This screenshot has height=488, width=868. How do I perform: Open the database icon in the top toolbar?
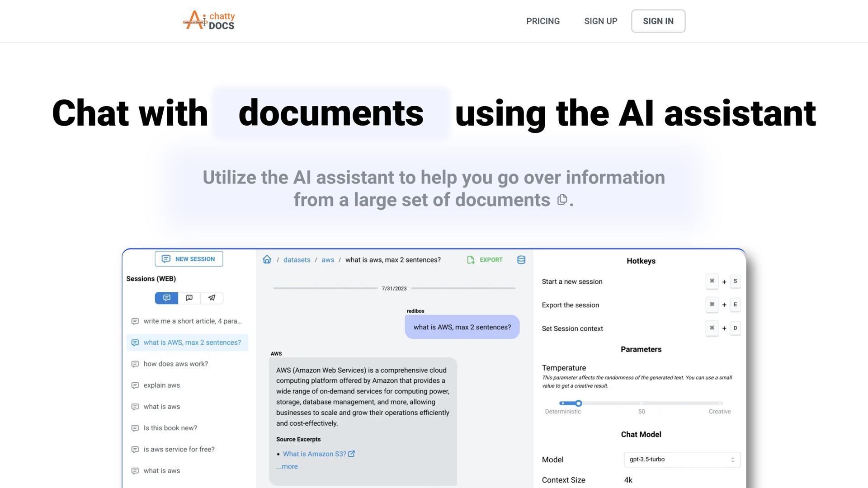521,259
